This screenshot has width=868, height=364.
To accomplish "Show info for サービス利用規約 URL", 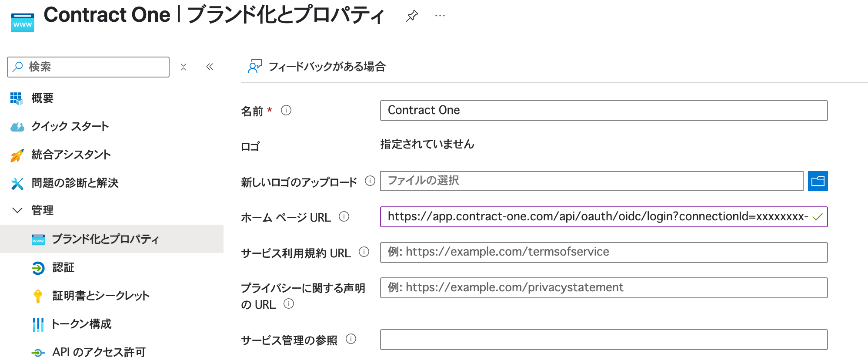I will pyautogui.click(x=364, y=252).
